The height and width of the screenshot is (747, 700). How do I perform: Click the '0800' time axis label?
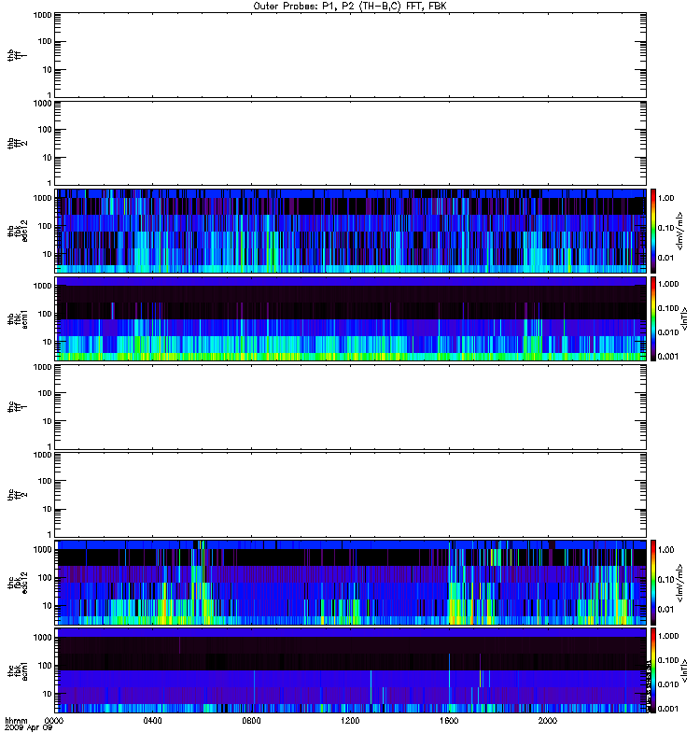[x=251, y=721]
